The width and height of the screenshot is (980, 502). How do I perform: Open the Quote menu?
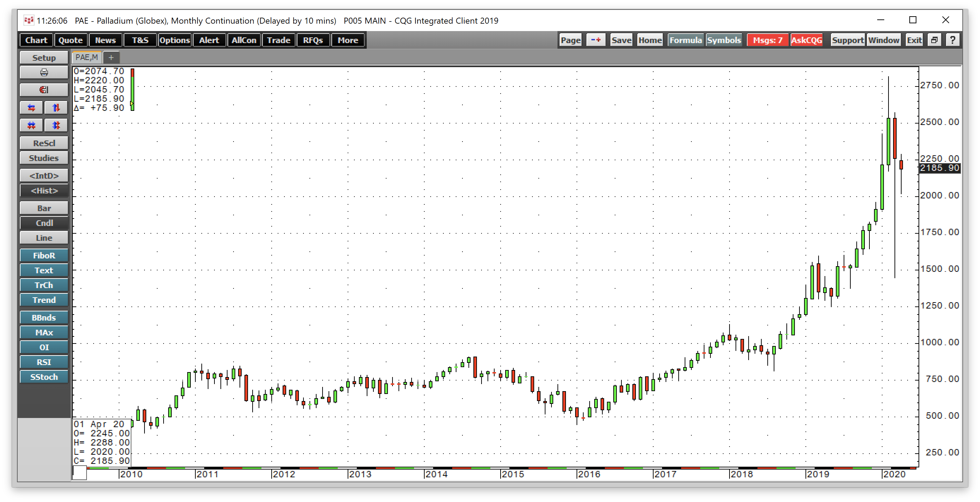click(x=70, y=40)
